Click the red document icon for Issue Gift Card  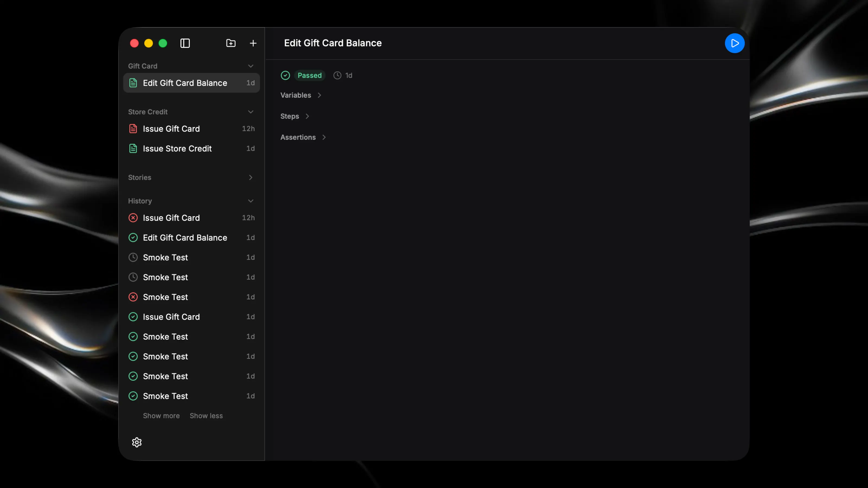133,129
